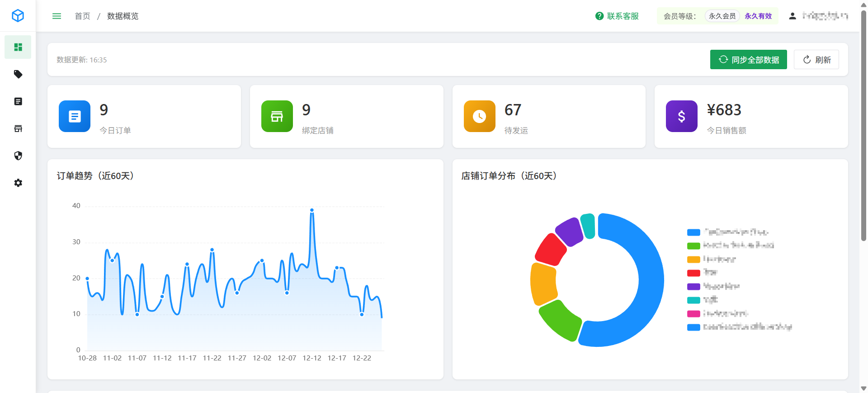Viewport: 868px width, 393px height.
Task: Click the 67 待发运 value
Action: tap(513, 110)
